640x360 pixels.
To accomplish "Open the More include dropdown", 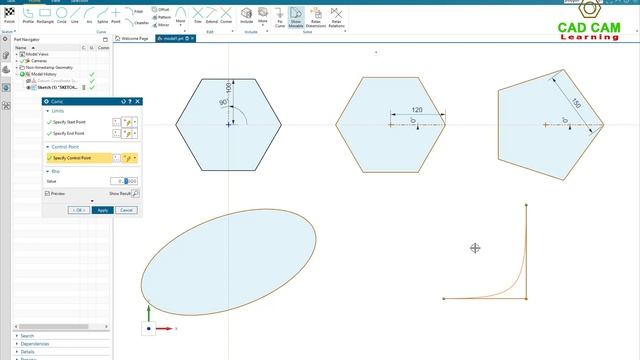I will click(x=262, y=16).
